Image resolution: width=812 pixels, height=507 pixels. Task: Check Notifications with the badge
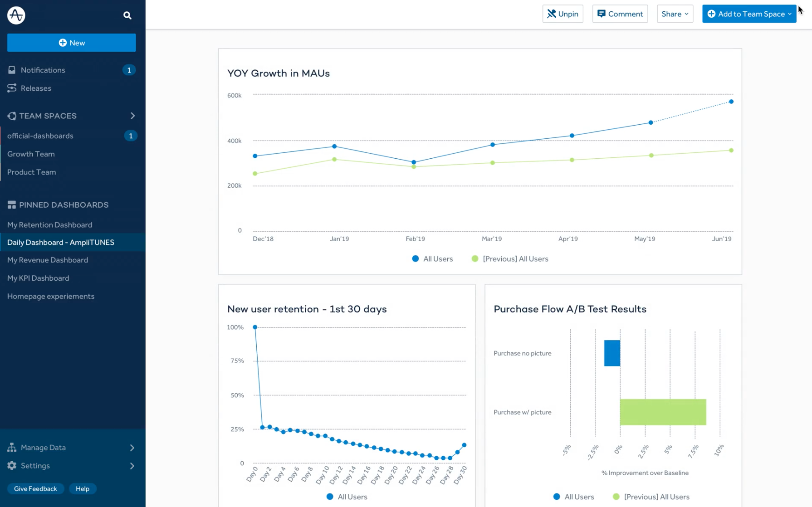(43, 70)
